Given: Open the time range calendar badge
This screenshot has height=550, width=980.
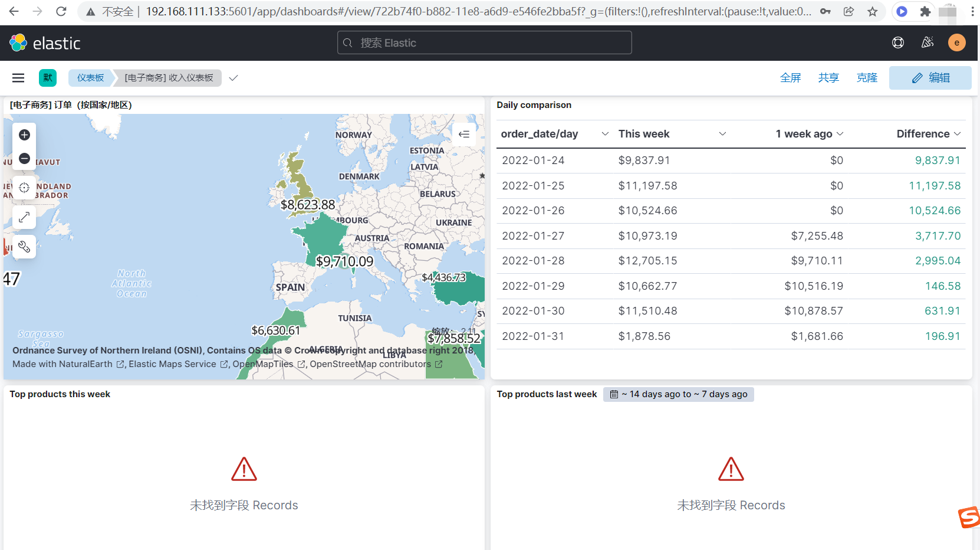Looking at the screenshot, I should (678, 394).
